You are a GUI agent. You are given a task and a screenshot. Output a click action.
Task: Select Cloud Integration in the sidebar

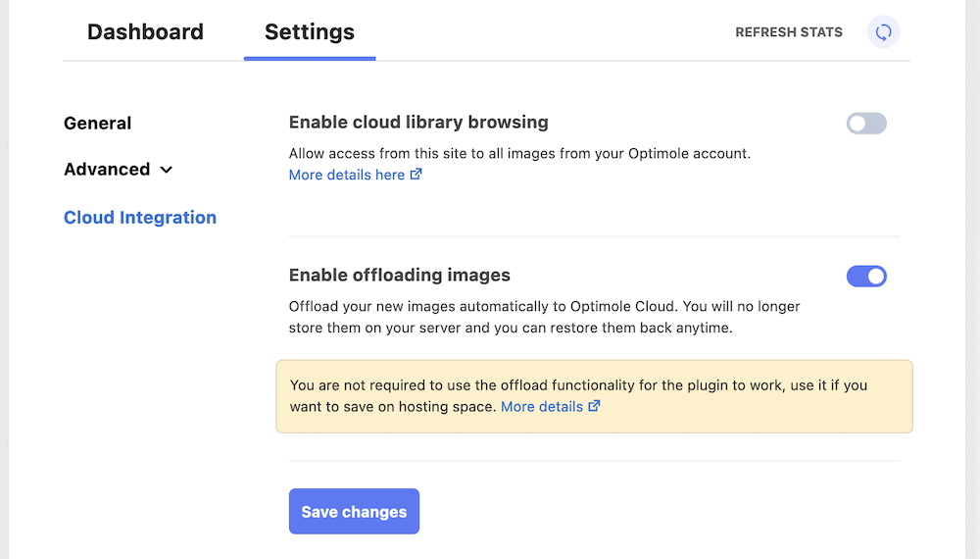click(x=140, y=218)
